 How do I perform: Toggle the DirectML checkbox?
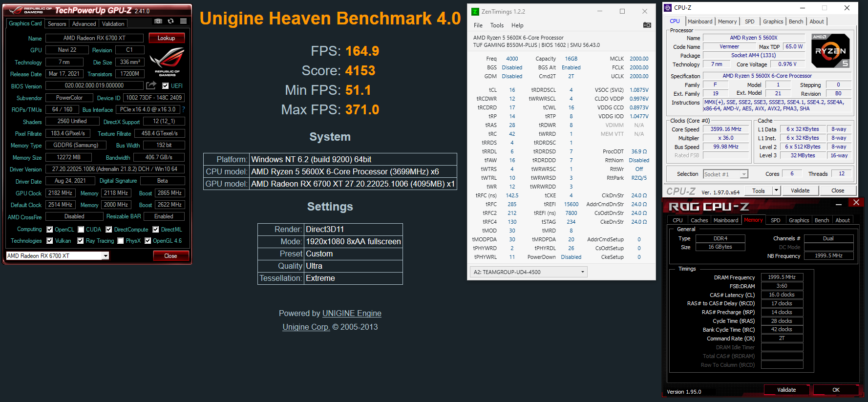(156, 229)
